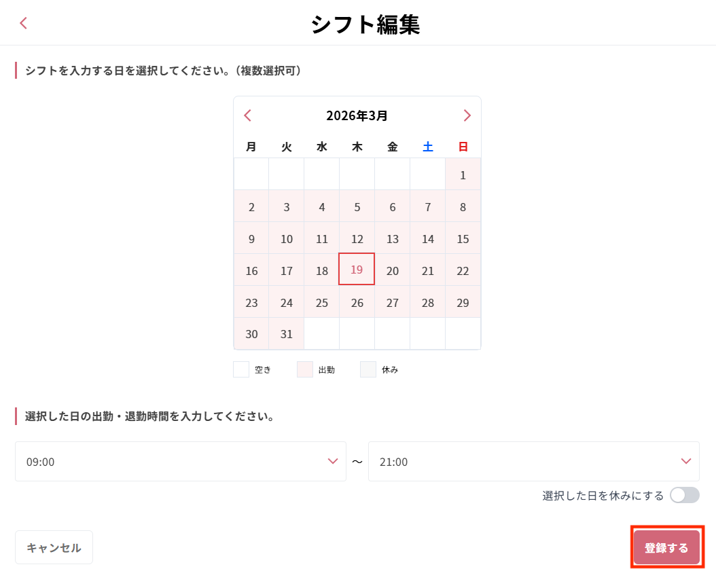
Task: Pick March 31 in the calendar
Action: tap(287, 334)
